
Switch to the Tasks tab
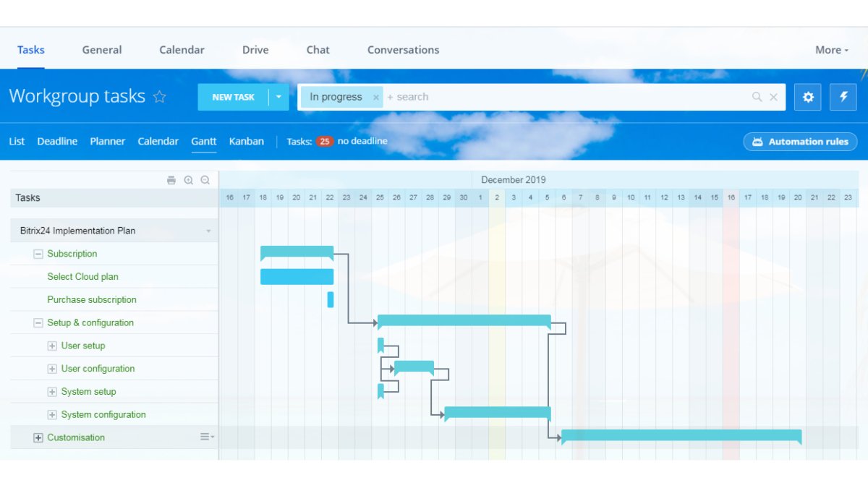[x=31, y=50]
